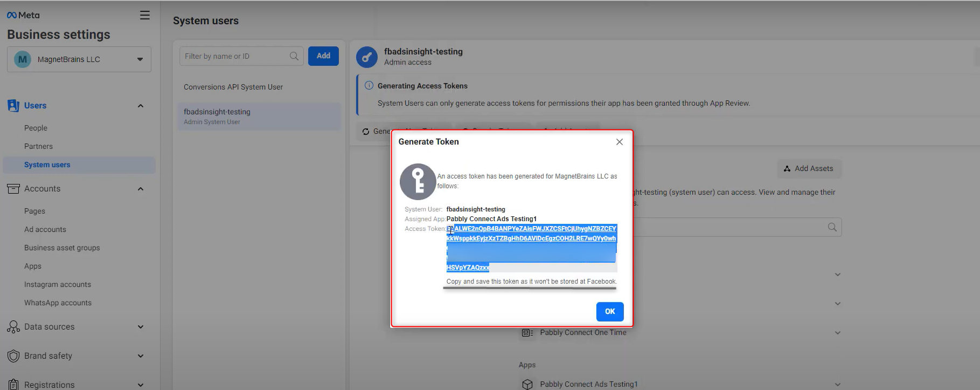The height and width of the screenshot is (390, 980).
Task: Collapse the Accounts section
Action: [141, 189]
